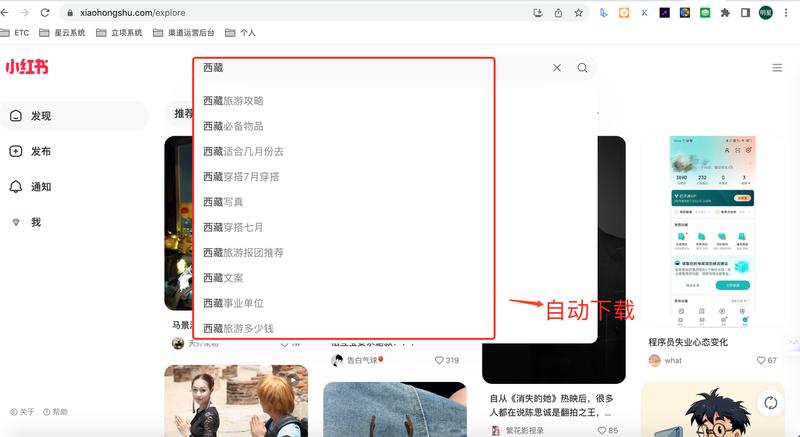Image resolution: width=800 pixels, height=437 pixels.
Task: Open 我 profile in the sidebar
Action: pyautogui.click(x=26, y=222)
